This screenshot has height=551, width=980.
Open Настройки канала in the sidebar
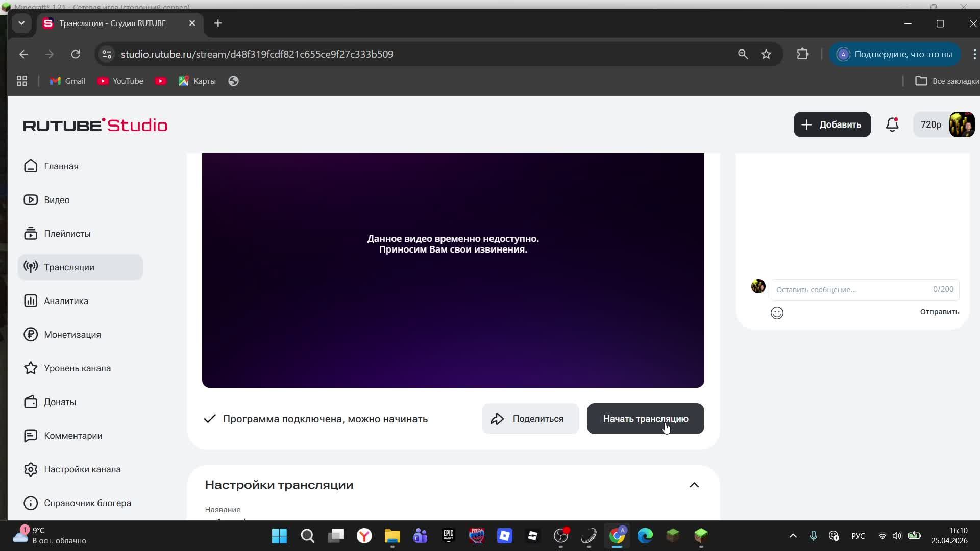coord(83,469)
